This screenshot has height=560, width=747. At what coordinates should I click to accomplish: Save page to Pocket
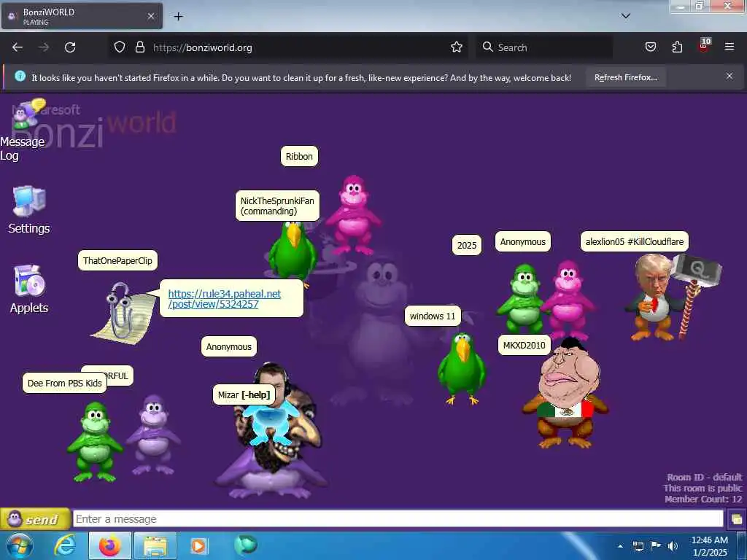[x=650, y=47]
